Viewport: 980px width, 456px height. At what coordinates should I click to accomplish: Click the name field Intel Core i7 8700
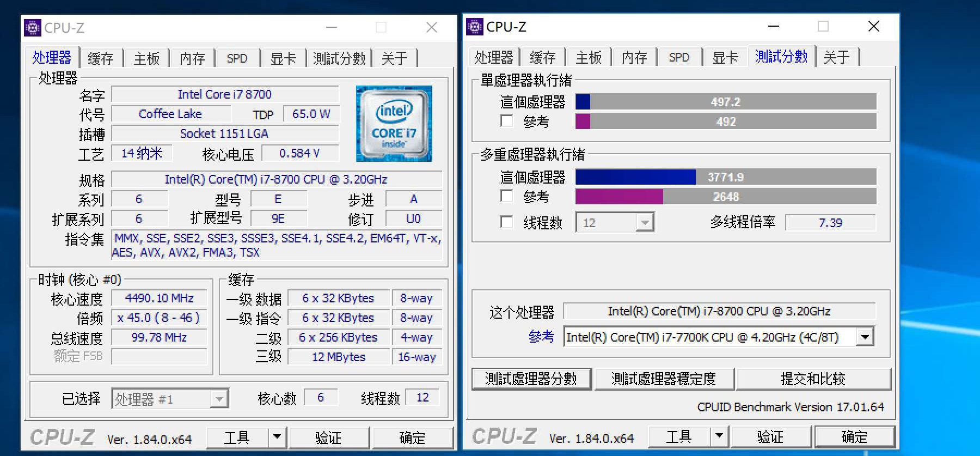click(225, 94)
